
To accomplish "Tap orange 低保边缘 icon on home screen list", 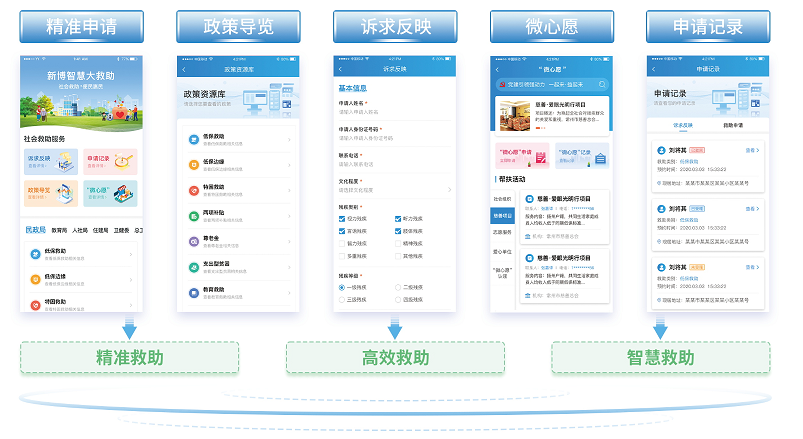I will pos(35,280).
